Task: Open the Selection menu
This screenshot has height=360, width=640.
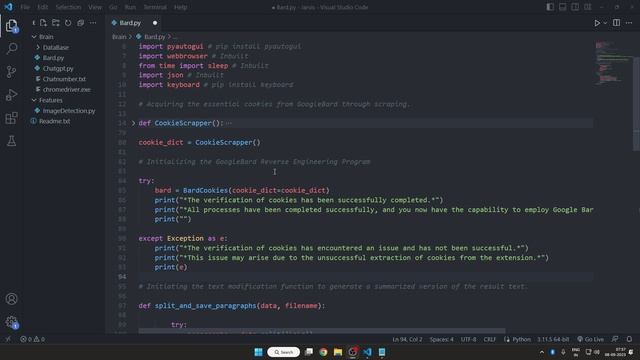Action: 68,7
